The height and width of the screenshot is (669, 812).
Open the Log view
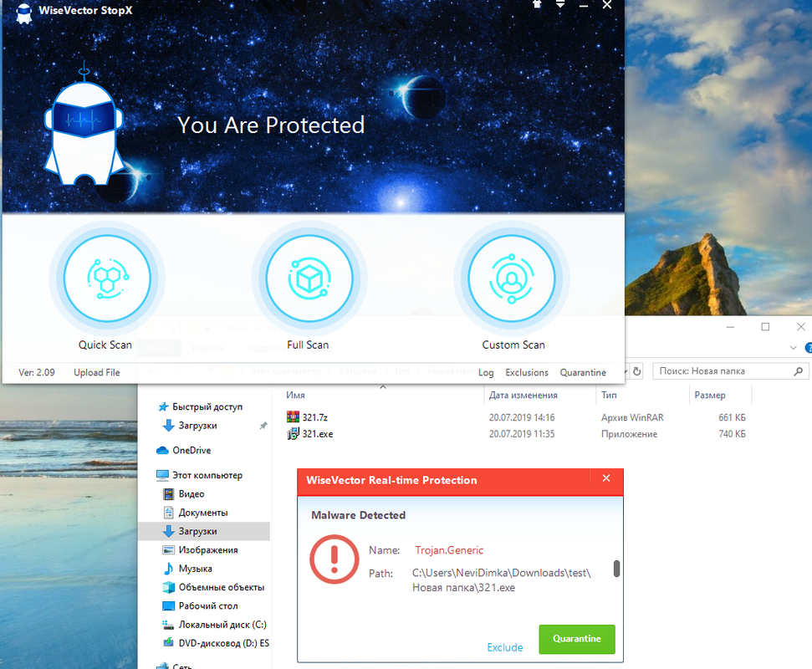[486, 372]
